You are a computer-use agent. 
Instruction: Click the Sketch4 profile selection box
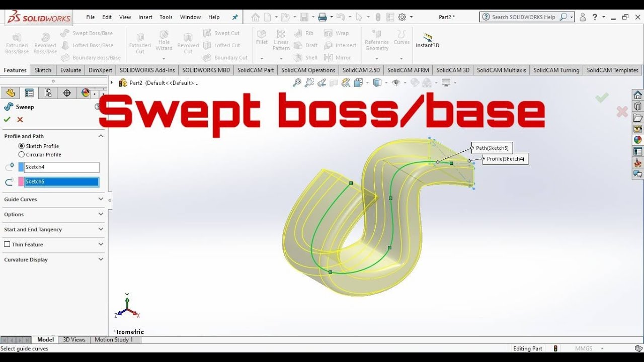point(61,167)
